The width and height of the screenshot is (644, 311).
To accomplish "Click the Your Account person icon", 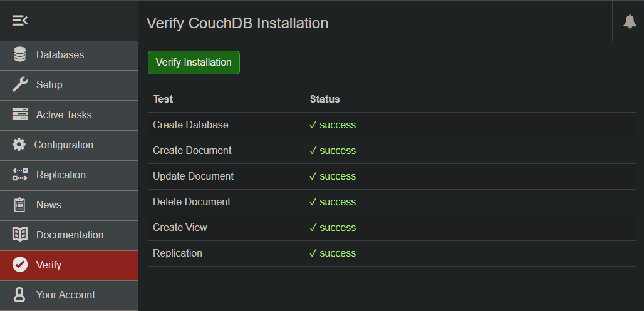I will 20,295.
